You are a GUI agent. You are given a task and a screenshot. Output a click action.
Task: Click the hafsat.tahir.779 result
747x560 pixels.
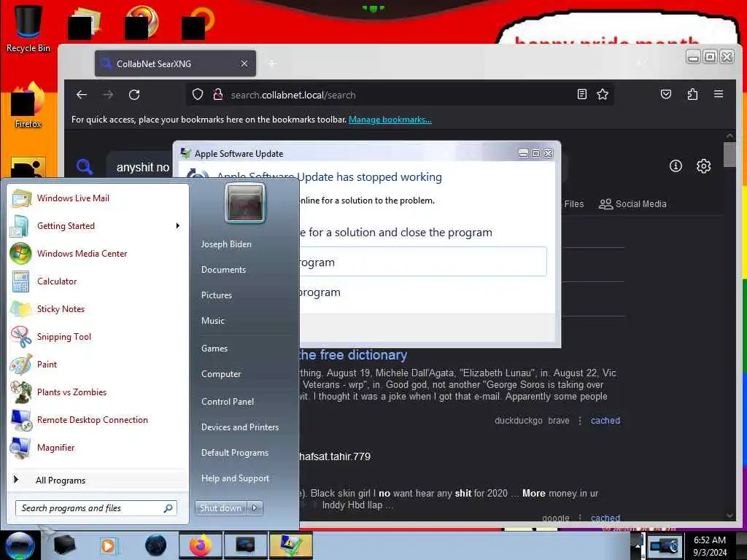click(334, 456)
